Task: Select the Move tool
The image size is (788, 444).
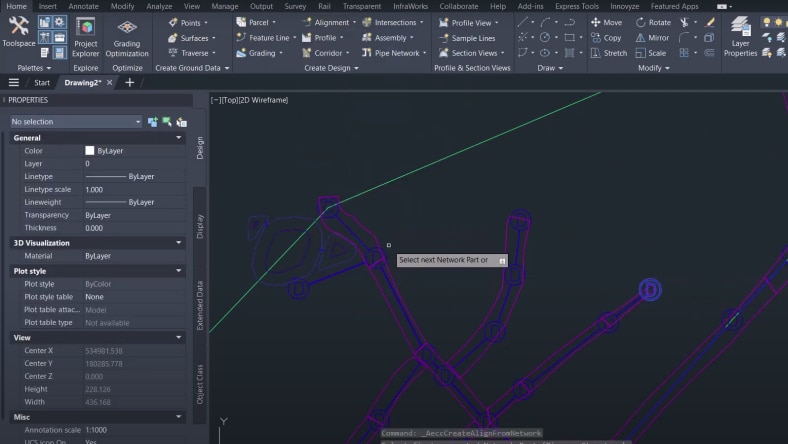Action: click(606, 23)
